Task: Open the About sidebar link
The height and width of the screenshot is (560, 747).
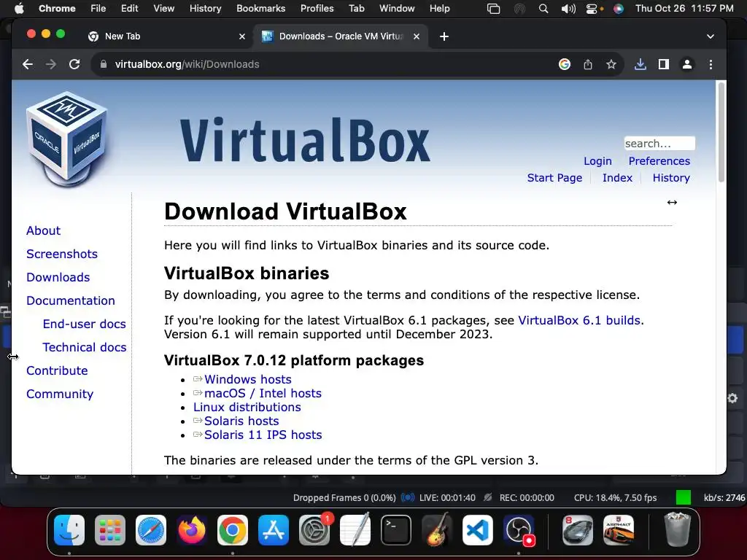Action: point(43,230)
